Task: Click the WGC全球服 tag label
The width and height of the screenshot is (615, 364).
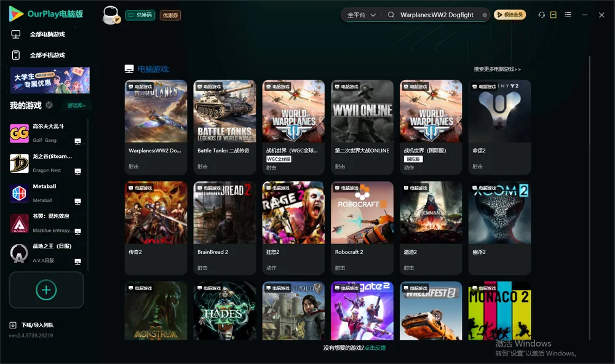Action: tap(279, 159)
